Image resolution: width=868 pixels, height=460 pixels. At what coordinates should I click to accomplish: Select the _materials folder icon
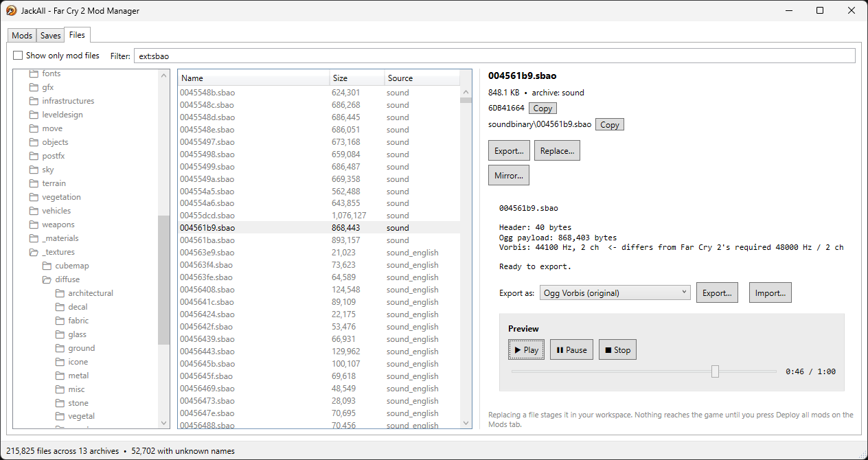click(34, 238)
